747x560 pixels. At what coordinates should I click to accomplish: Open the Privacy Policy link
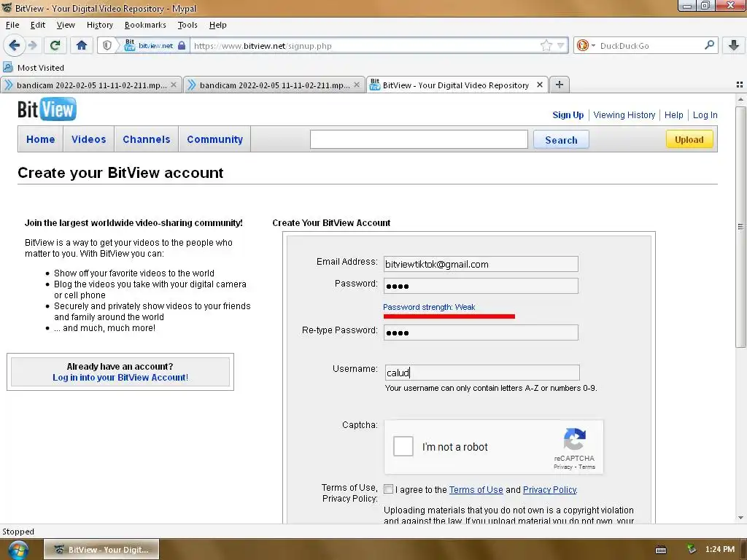(550, 489)
